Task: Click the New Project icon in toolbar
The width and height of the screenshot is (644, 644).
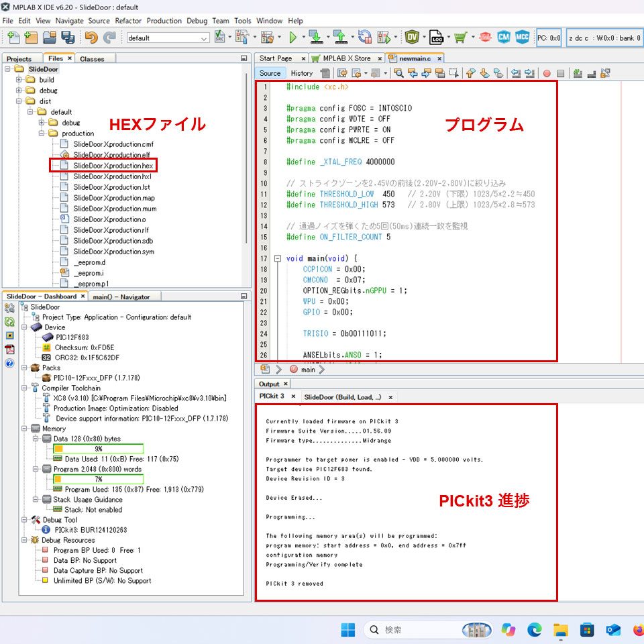Action: pyautogui.click(x=31, y=38)
